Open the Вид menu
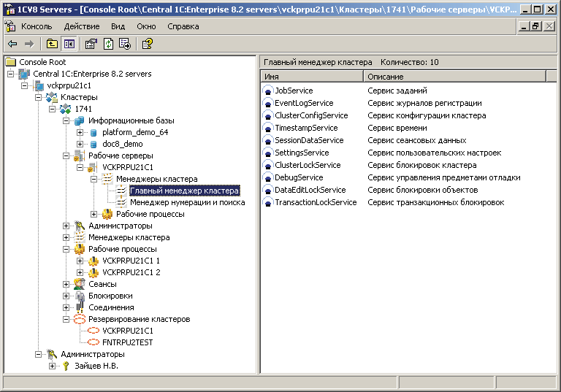Image resolution: width=561 pixels, height=392 pixels. click(x=118, y=26)
